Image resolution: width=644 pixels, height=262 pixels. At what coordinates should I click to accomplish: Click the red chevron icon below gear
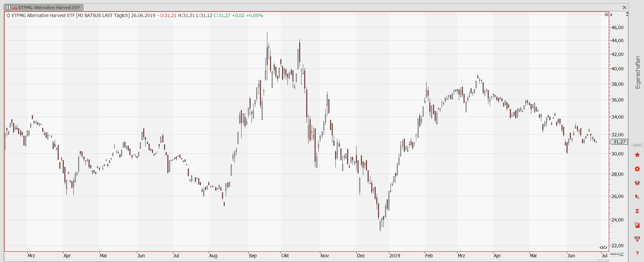(x=637, y=183)
